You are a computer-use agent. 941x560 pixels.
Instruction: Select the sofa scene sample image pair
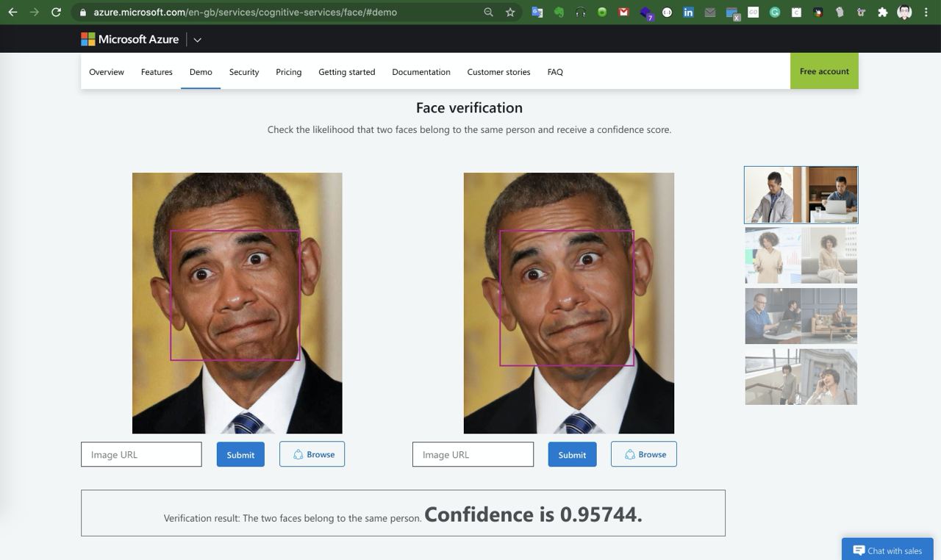[x=801, y=316]
